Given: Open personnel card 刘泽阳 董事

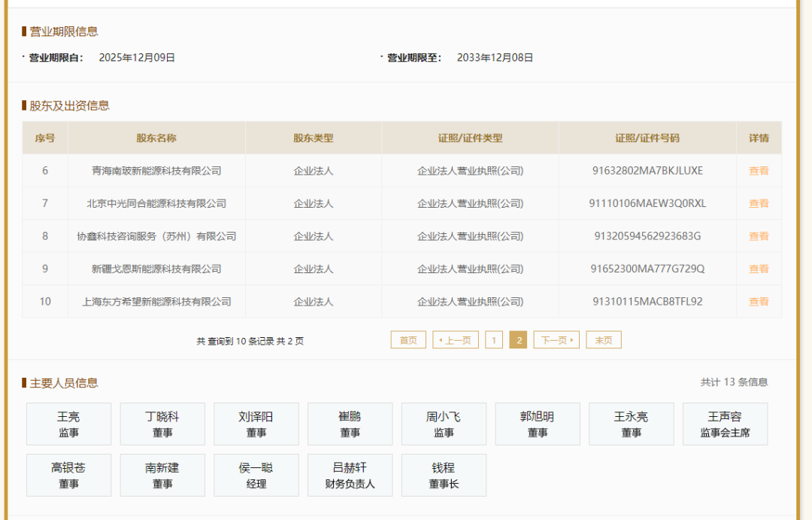Looking at the screenshot, I should [256, 424].
